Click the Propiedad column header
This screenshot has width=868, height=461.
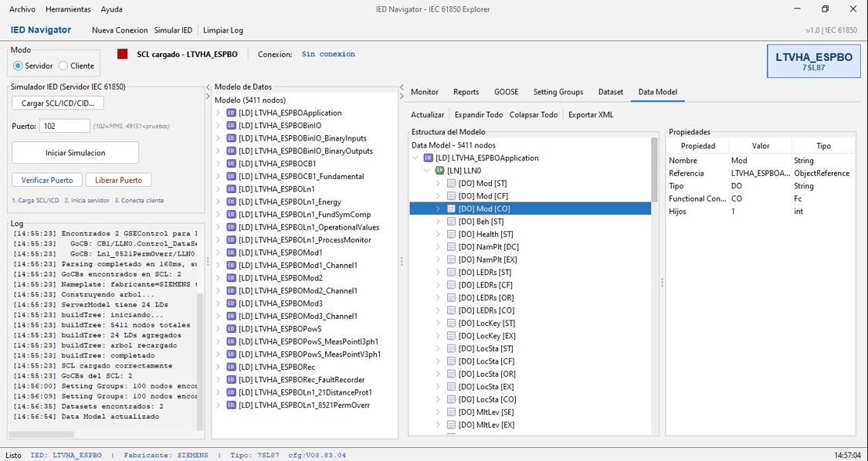tap(698, 146)
